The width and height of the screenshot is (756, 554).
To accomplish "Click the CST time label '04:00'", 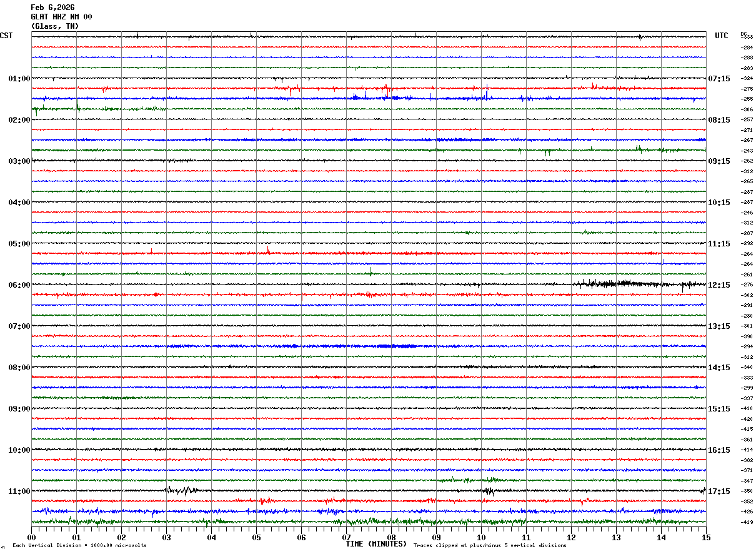I will click(19, 203).
